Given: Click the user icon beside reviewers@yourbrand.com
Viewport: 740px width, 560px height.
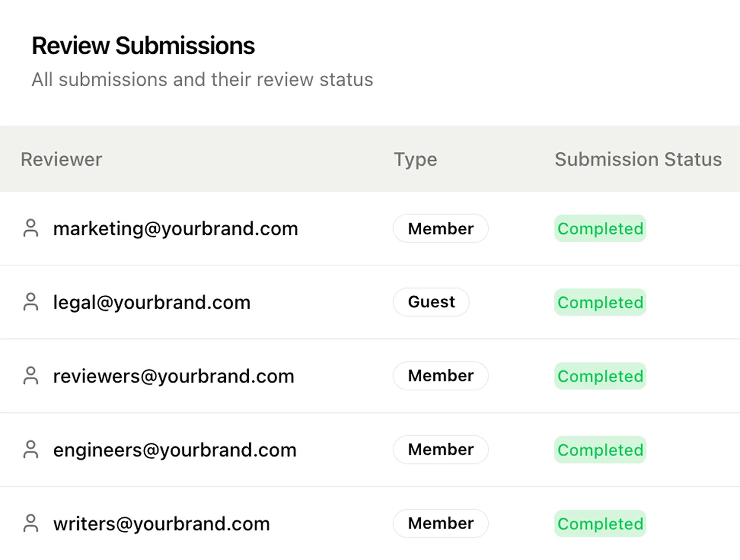Looking at the screenshot, I should (x=31, y=376).
